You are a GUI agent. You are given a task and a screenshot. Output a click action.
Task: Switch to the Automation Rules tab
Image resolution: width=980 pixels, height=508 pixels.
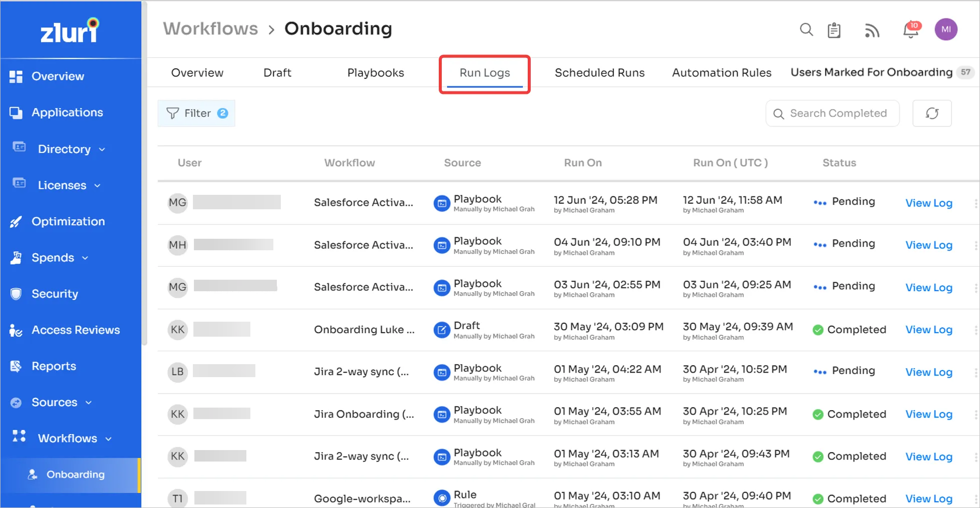[721, 73]
